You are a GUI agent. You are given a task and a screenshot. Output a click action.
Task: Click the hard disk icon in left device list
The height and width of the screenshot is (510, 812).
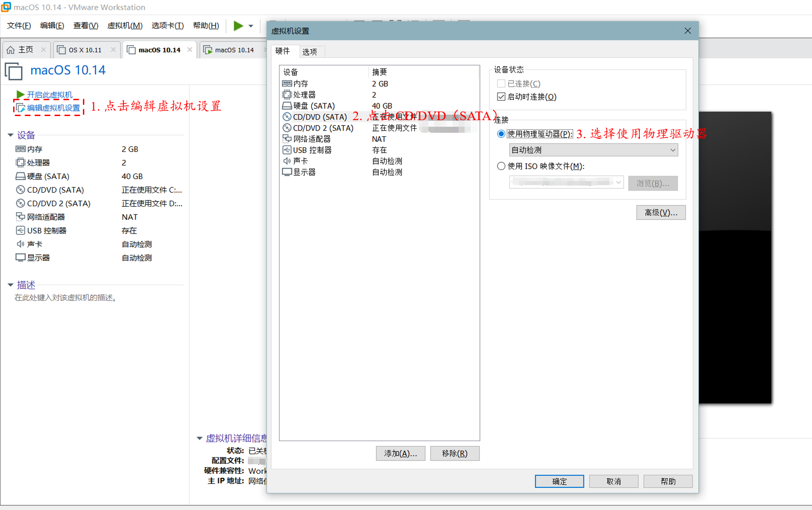pos(20,176)
